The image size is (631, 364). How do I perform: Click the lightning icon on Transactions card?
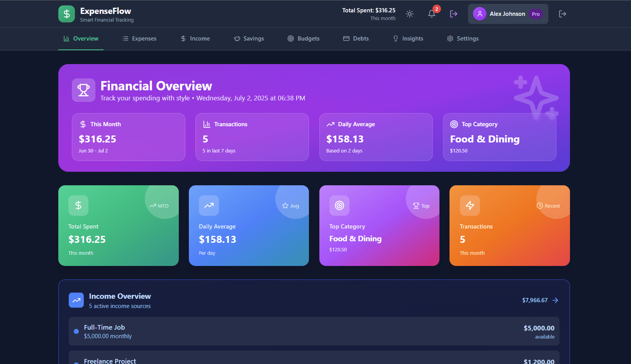(x=470, y=205)
